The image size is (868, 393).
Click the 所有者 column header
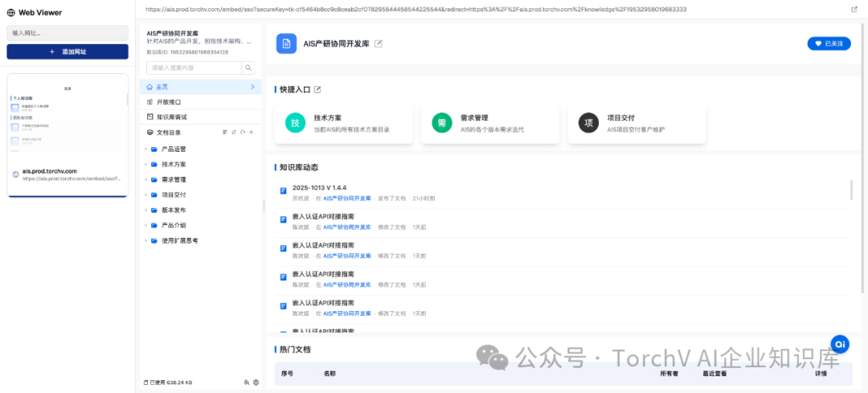(x=669, y=374)
